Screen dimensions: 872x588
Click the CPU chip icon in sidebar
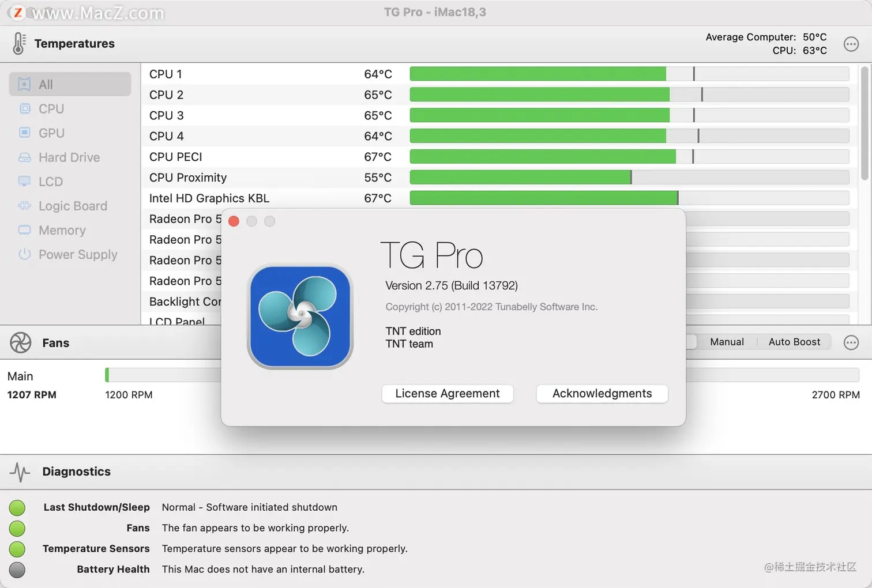pyautogui.click(x=24, y=108)
